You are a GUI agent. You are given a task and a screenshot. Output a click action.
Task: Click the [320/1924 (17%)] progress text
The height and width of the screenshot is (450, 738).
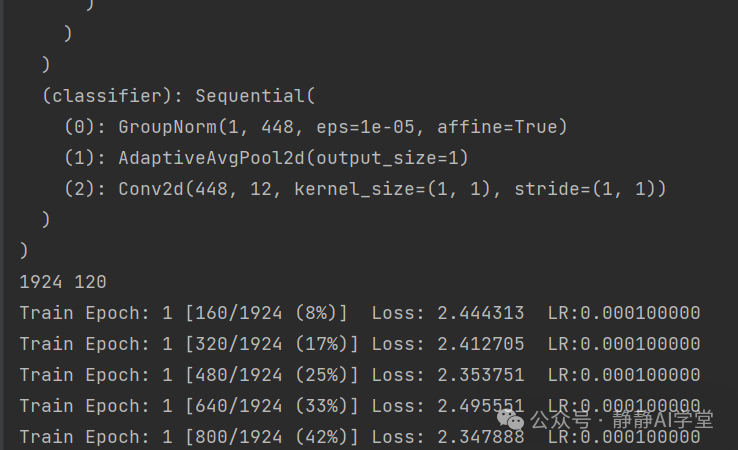[x=272, y=344]
